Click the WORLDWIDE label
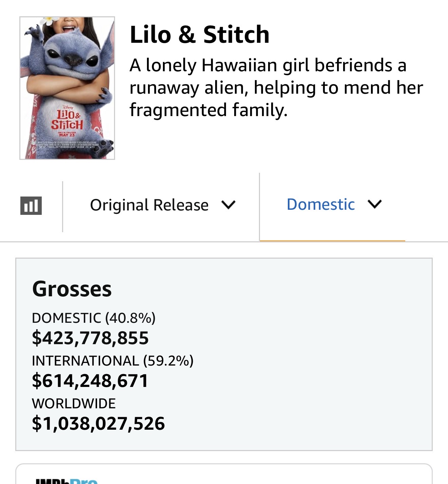Viewport: 448px width, 484px height. point(74,404)
